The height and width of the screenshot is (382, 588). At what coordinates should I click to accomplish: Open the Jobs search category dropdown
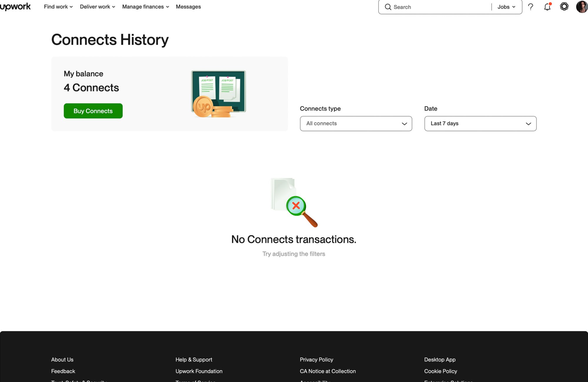[x=506, y=7]
